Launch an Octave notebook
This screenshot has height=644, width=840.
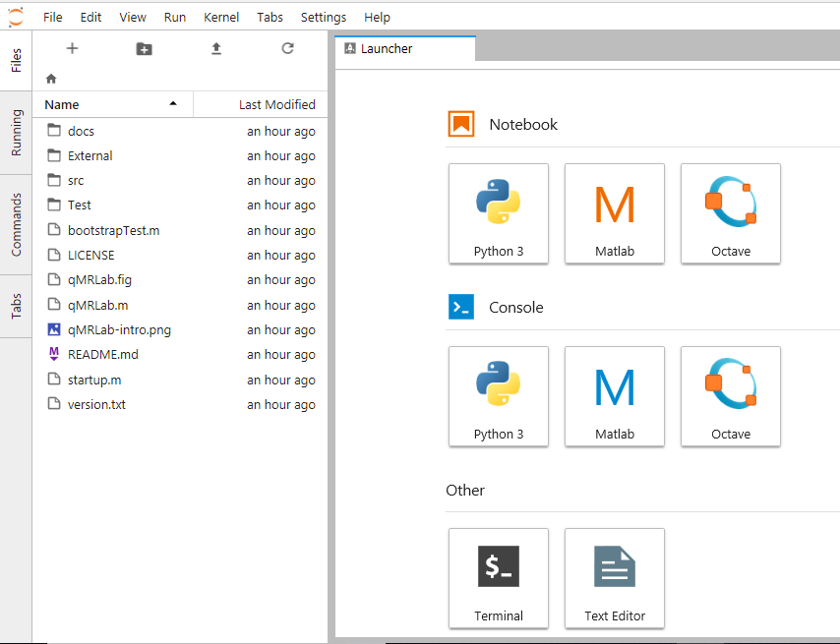(731, 213)
